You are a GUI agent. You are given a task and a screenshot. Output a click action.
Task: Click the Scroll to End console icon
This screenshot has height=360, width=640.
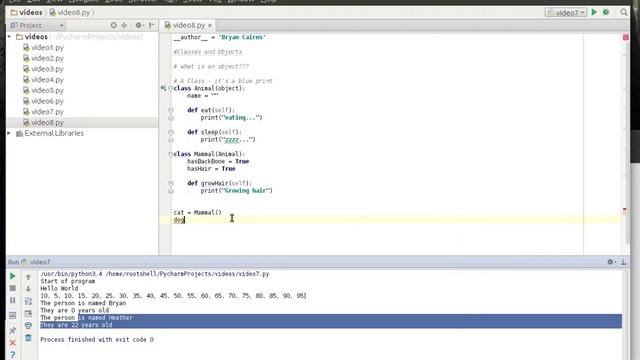28,313
